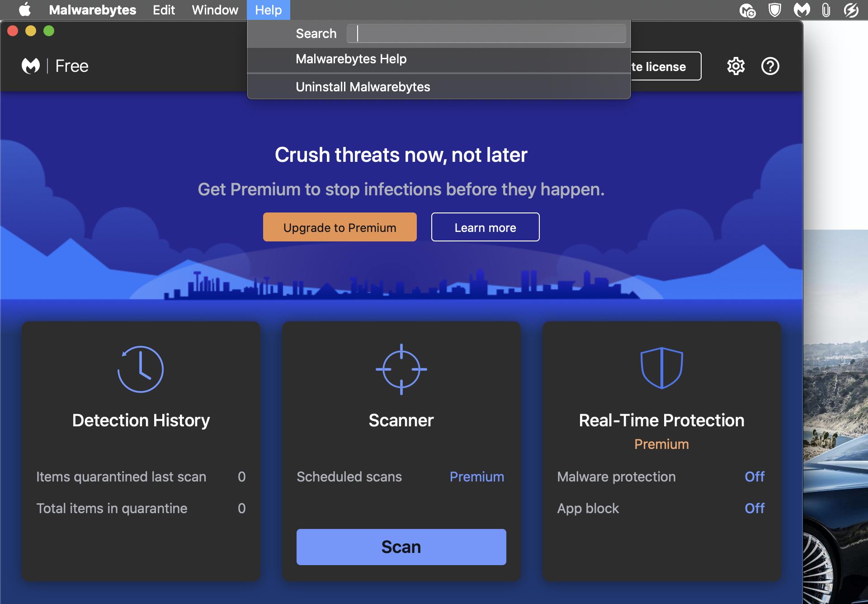Click the Detection History card title
868x604 pixels.
141,420
